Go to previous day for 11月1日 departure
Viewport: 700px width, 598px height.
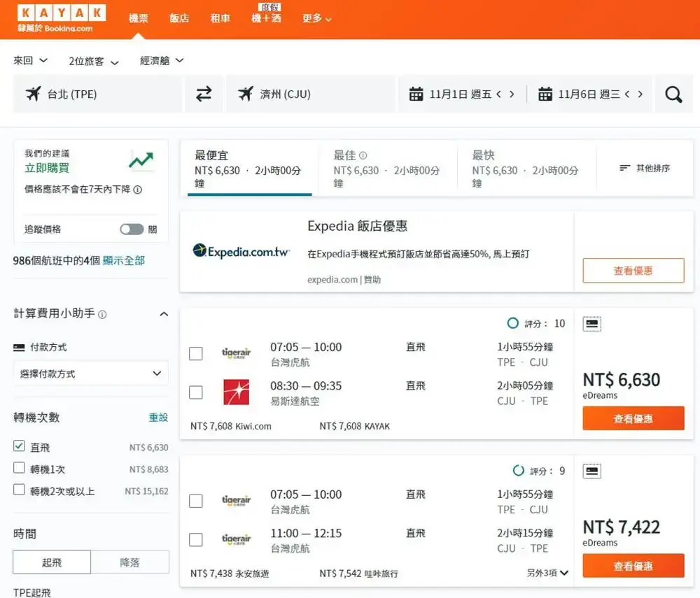498,94
